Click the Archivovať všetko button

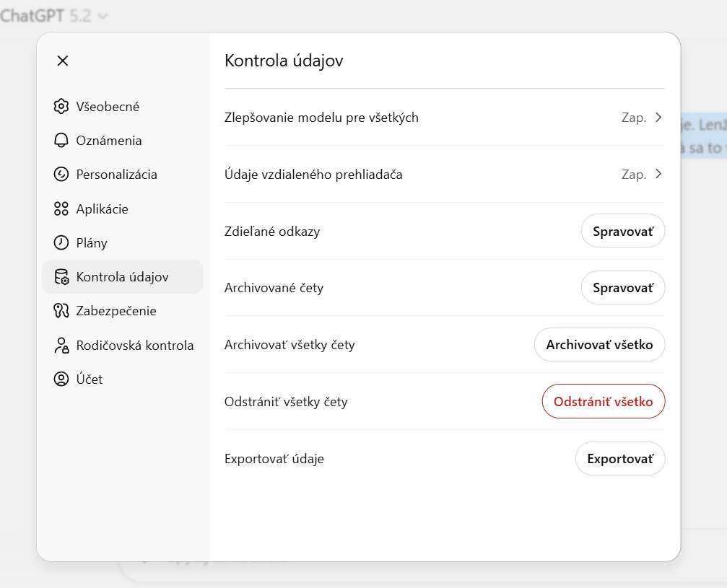pyautogui.click(x=599, y=345)
